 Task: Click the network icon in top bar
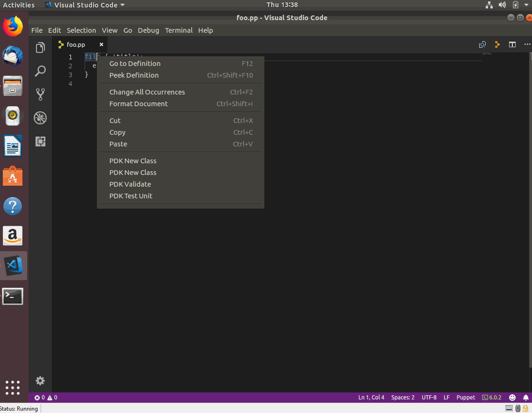coord(489,5)
